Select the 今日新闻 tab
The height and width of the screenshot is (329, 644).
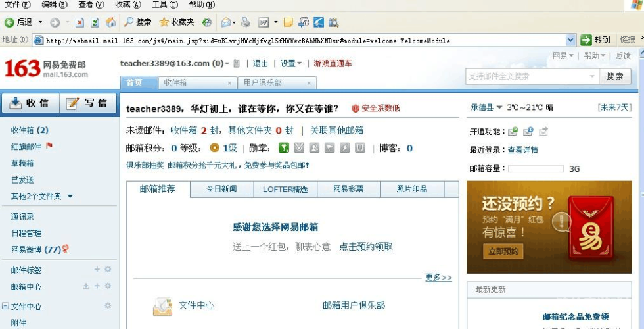pos(221,189)
